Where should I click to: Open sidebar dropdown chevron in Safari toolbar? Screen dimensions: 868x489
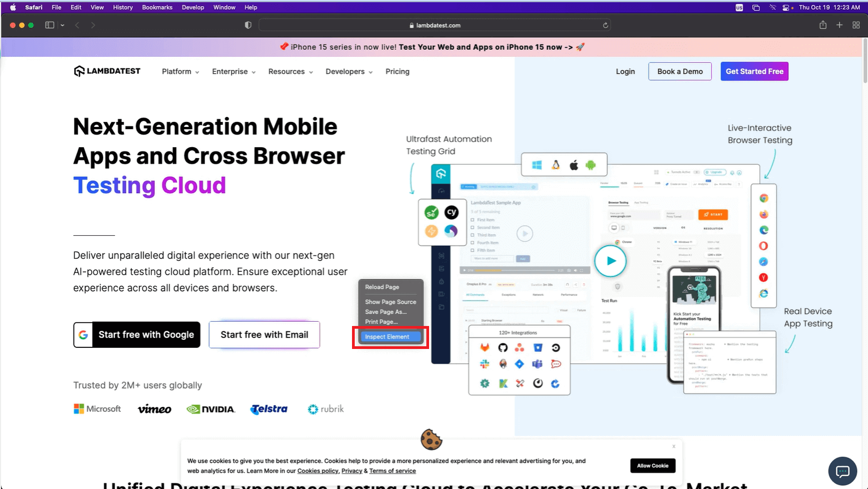tap(62, 25)
